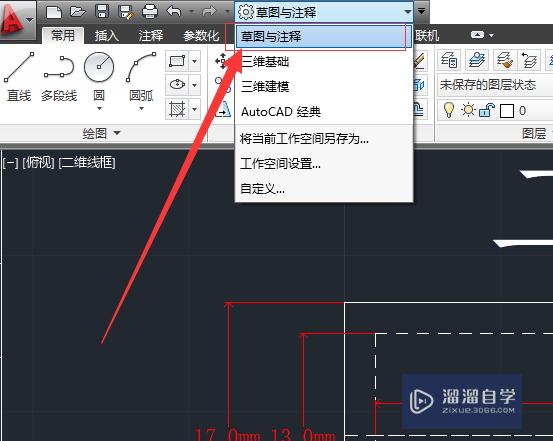Expand the Undo history dropdown arrow
The image size is (553, 441).
point(192,12)
